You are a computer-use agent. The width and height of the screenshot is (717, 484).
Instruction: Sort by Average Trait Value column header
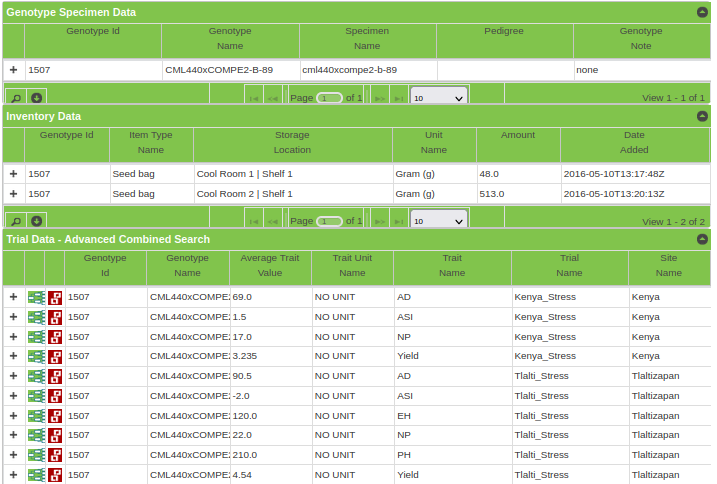[x=269, y=265]
